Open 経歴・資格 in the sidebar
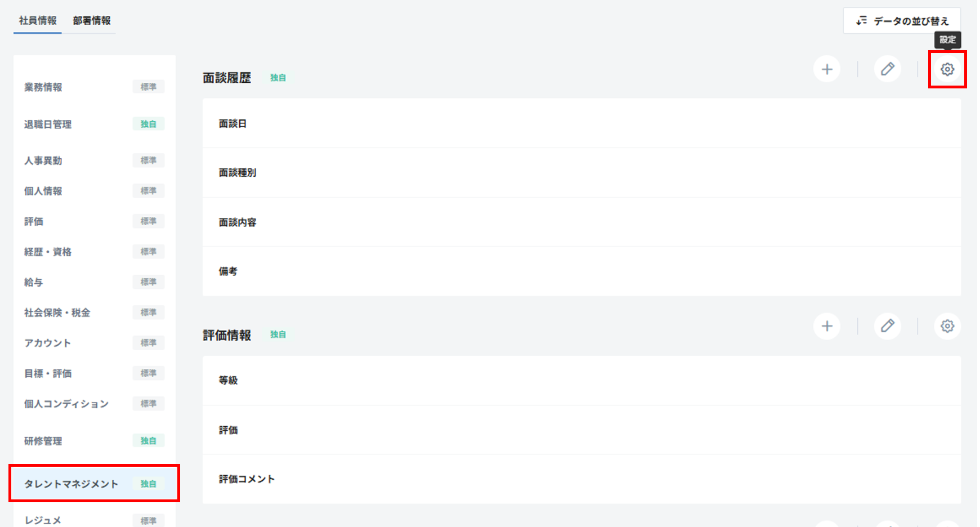 tap(48, 252)
